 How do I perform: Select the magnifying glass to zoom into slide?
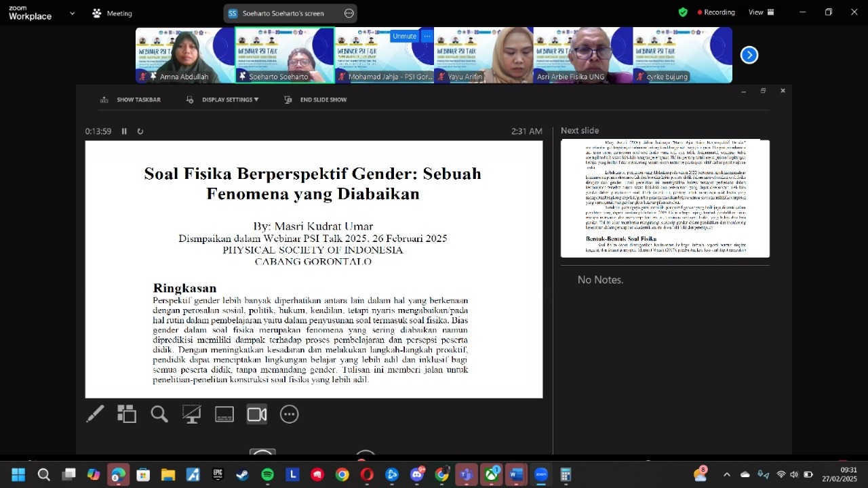159,413
